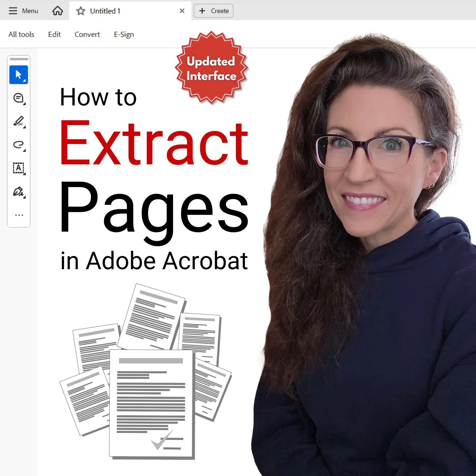
Task: Show more tools via three dots
Action: (19, 215)
